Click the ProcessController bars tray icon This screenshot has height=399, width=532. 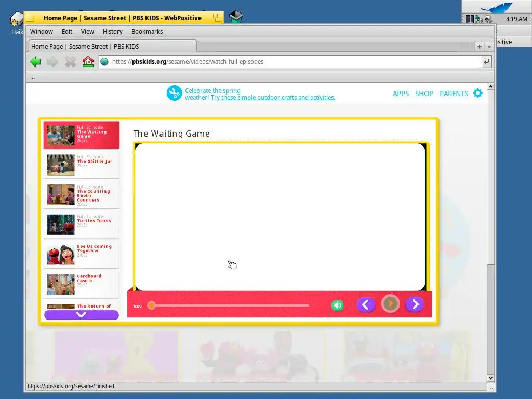tap(469, 19)
